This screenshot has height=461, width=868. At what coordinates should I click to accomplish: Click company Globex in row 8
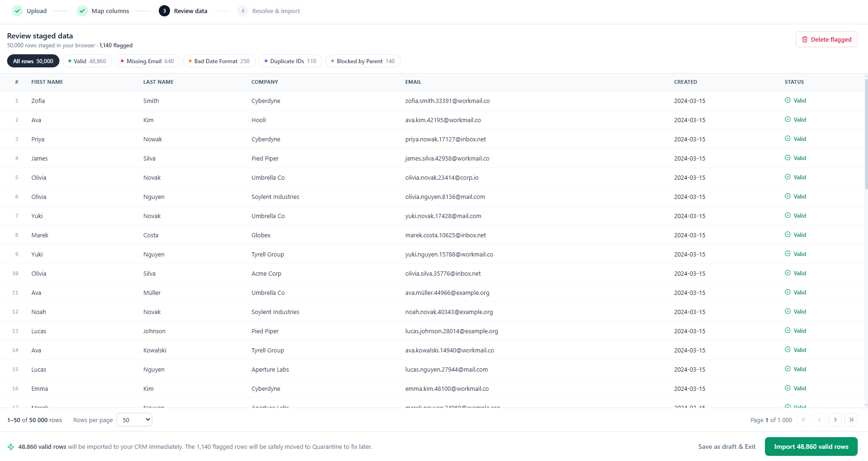pyautogui.click(x=261, y=235)
